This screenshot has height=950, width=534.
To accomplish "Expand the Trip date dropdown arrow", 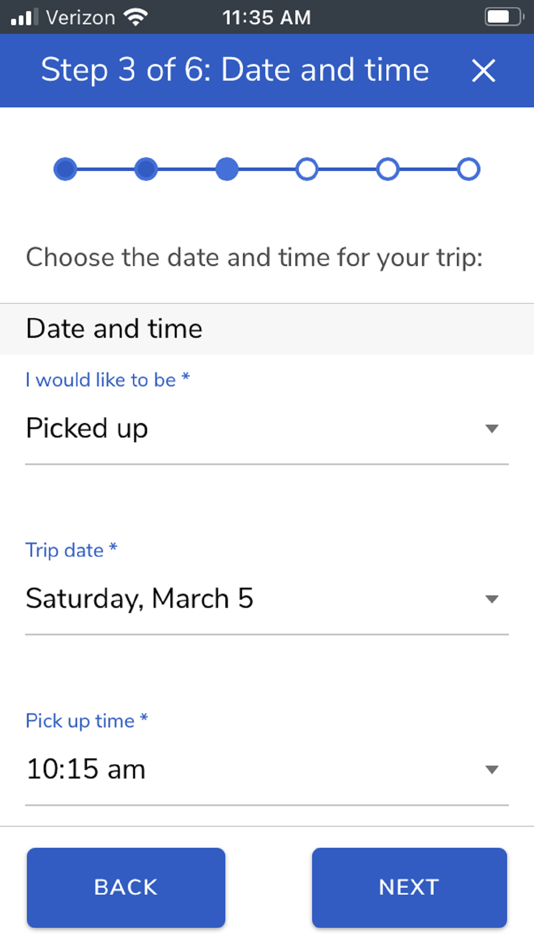I will tap(492, 599).
